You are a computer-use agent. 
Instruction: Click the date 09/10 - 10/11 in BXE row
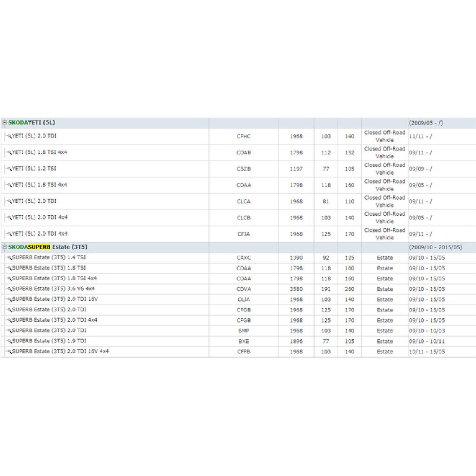pos(427,341)
